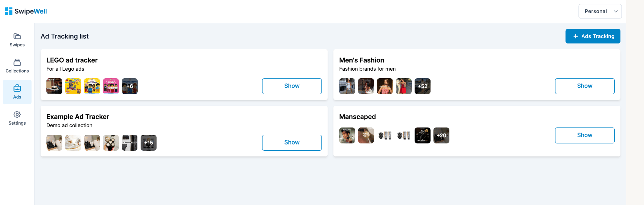Click the LEGO ad tracker title

[72, 60]
